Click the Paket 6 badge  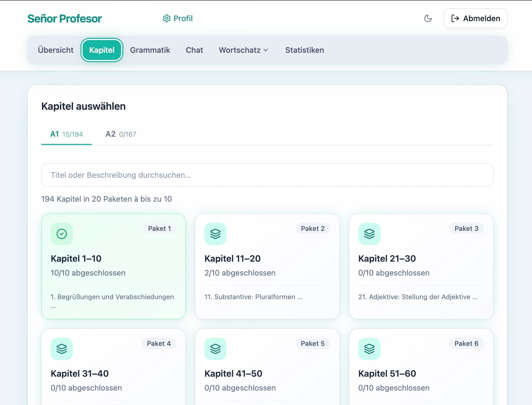coord(466,343)
